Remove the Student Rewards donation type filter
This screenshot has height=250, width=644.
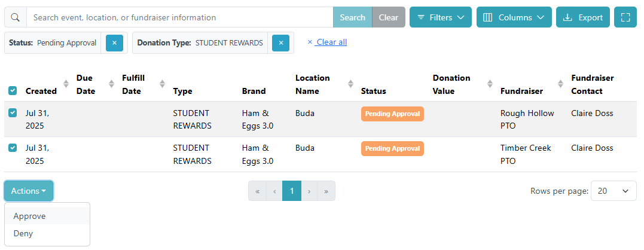280,43
